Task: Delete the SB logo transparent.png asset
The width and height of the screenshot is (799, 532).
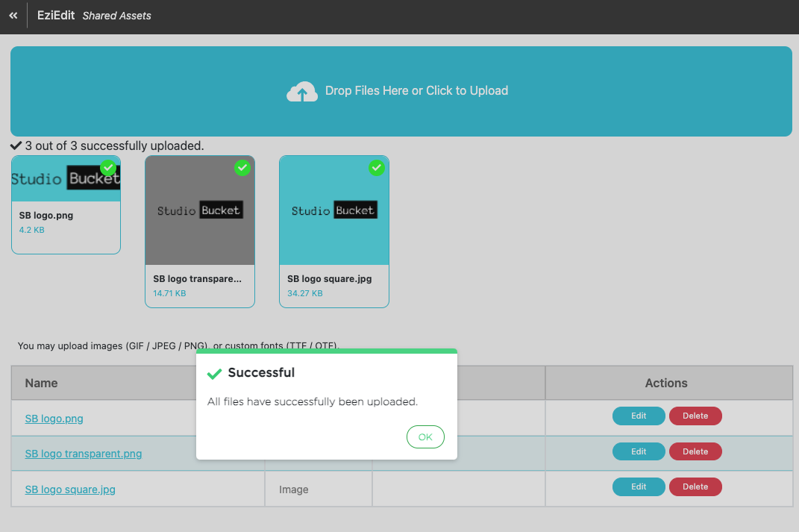Action: [x=695, y=451]
